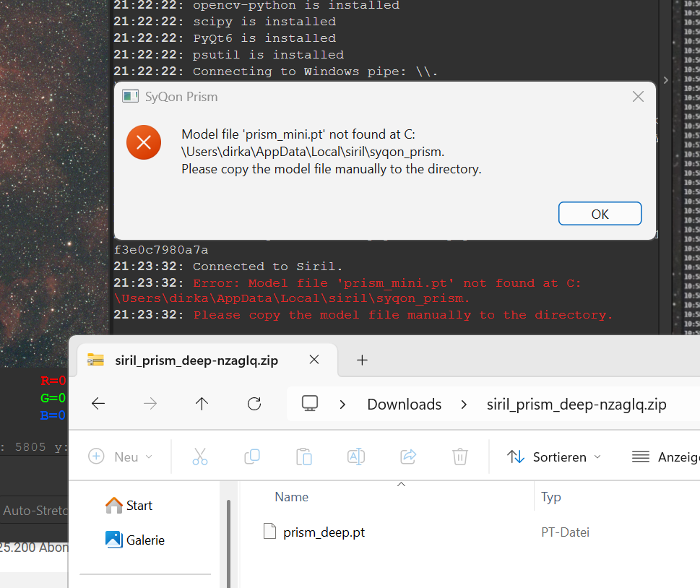Screen dimensions: 700x588
Task: Click OK in the SyQon Prism error dialog
Action: pyautogui.click(x=600, y=214)
